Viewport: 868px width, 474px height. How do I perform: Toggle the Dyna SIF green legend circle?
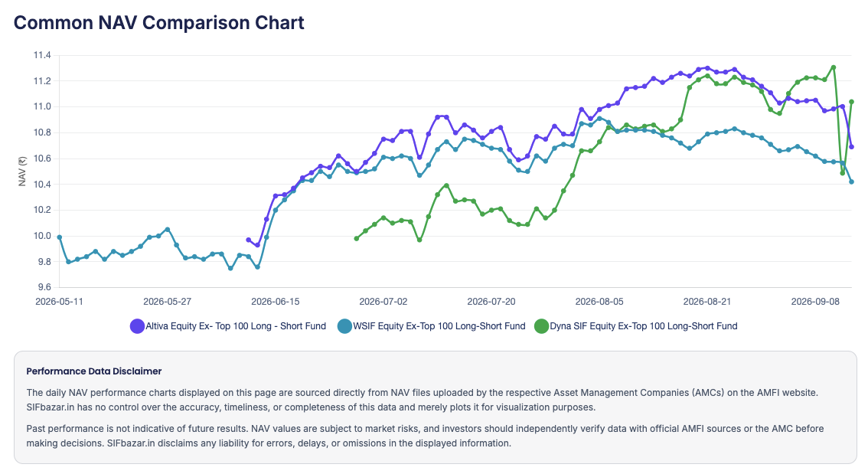coord(541,326)
